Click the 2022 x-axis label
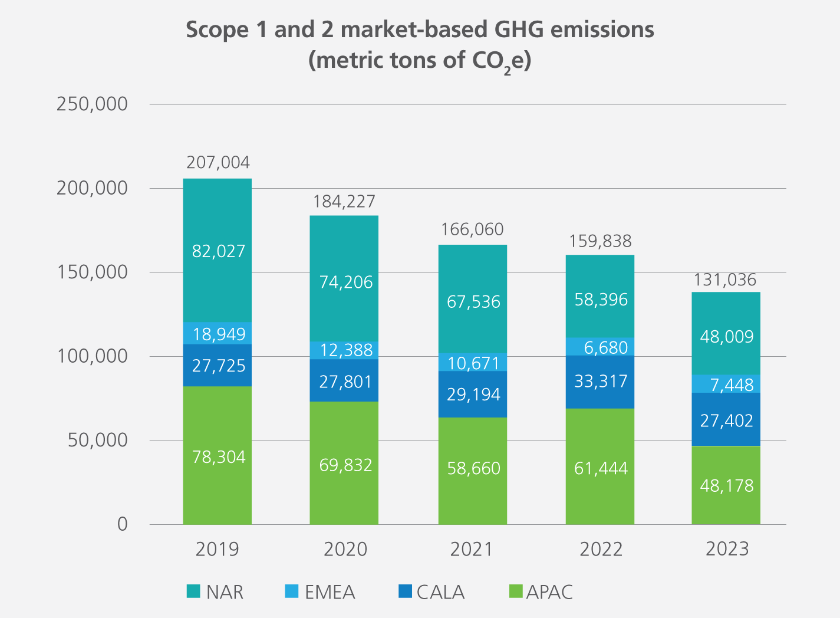This screenshot has width=840, height=618. tap(601, 549)
